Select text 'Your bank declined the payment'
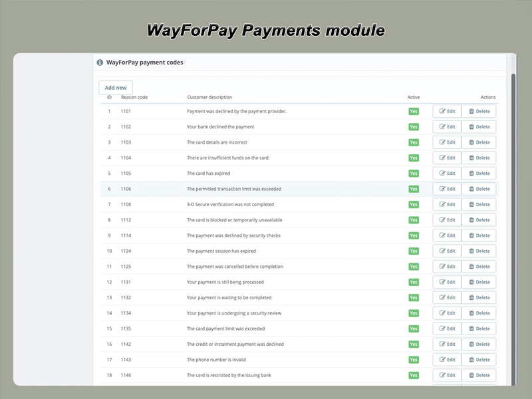 (220, 127)
